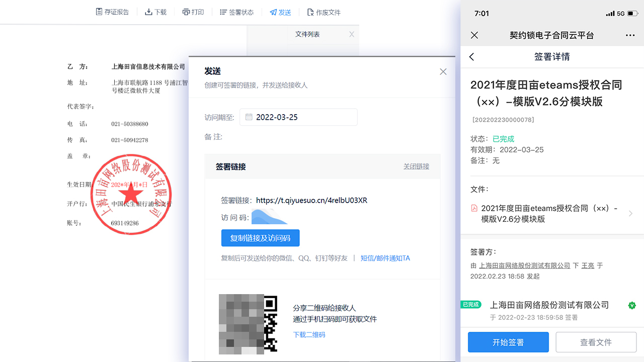Expand the file row chevron arrow
The width and height of the screenshot is (644, 362).
pyautogui.click(x=631, y=214)
